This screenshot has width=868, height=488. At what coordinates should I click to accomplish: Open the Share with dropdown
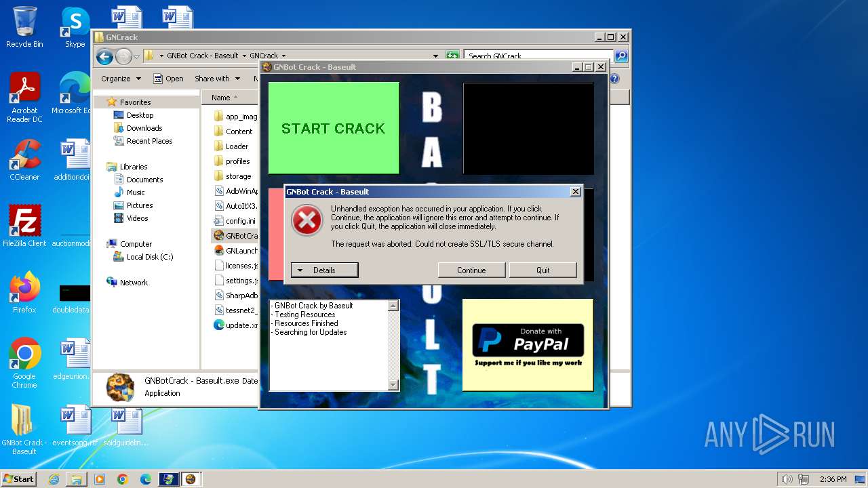(x=218, y=79)
